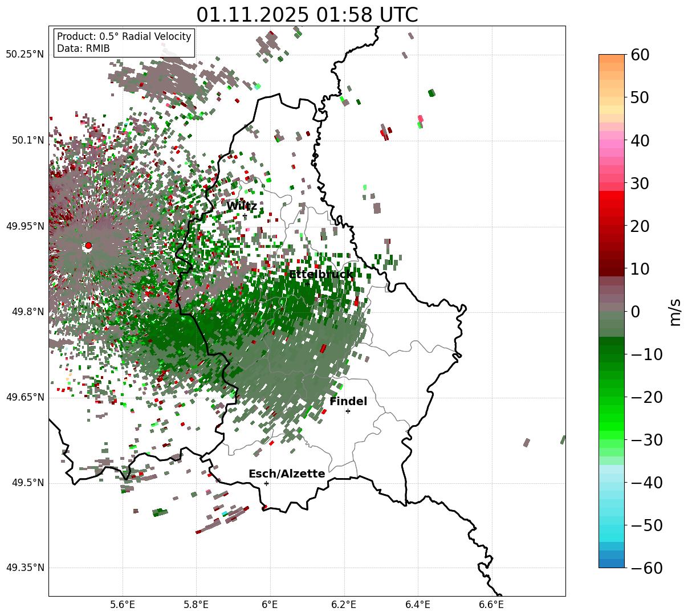
Task: Click the 49.8°N latitude label
Action: (27, 312)
